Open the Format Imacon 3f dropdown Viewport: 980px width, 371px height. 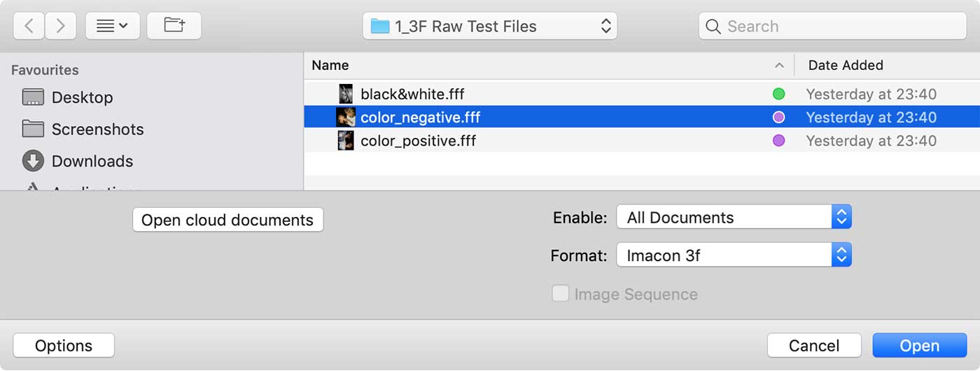(734, 255)
